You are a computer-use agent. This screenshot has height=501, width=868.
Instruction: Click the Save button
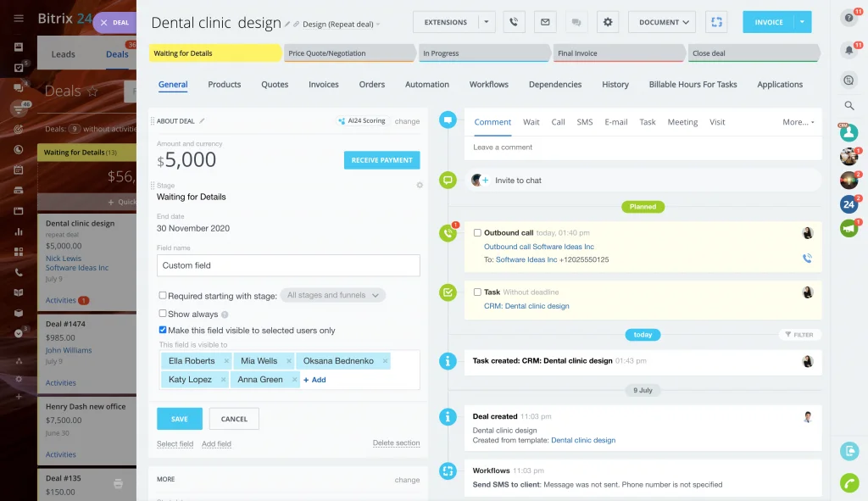point(180,419)
